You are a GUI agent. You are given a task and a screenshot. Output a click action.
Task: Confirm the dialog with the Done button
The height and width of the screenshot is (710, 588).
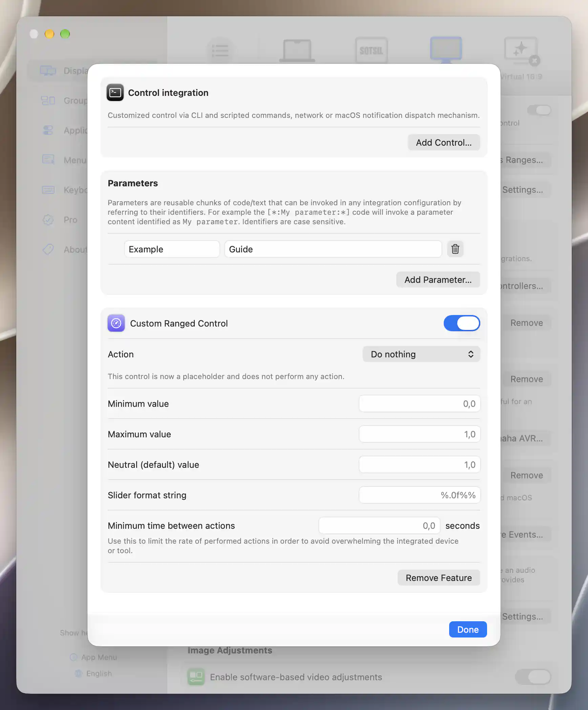(468, 629)
